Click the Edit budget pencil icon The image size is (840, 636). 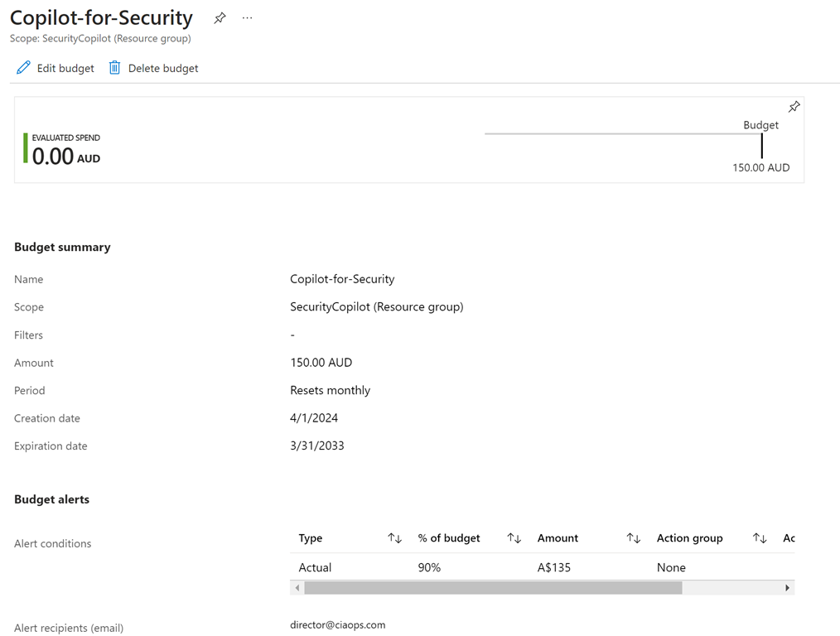click(23, 68)
